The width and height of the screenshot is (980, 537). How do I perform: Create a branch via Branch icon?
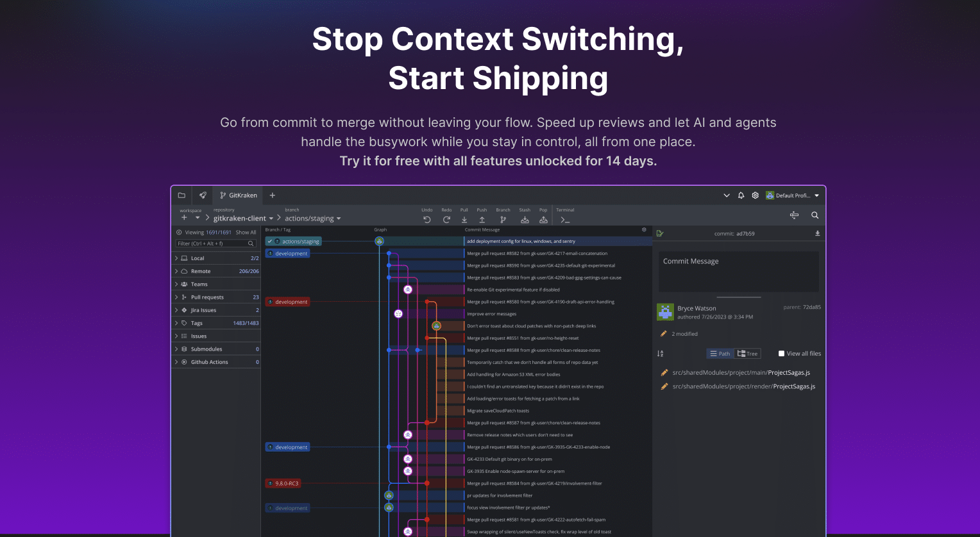(x=503, y=219)
